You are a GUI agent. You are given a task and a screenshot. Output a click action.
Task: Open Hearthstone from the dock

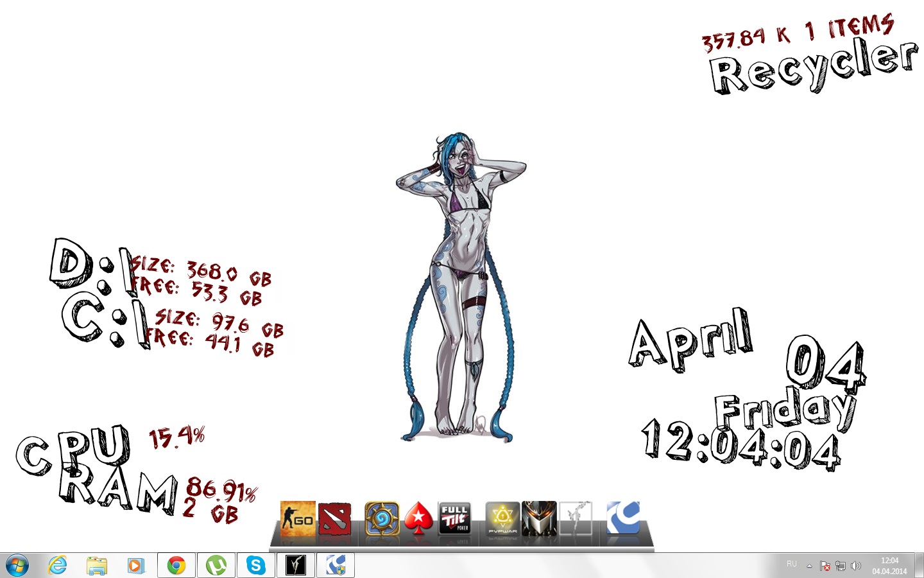tap(382, 519)
